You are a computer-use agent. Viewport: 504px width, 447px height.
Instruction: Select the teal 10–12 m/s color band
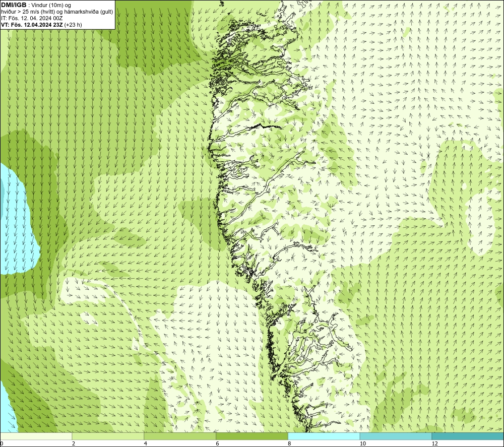pos(396,436)
